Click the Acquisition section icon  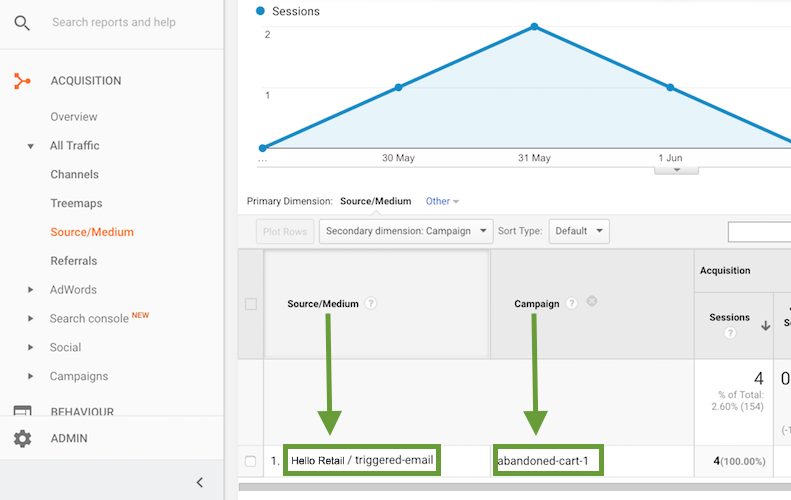[x=22, y=81]
